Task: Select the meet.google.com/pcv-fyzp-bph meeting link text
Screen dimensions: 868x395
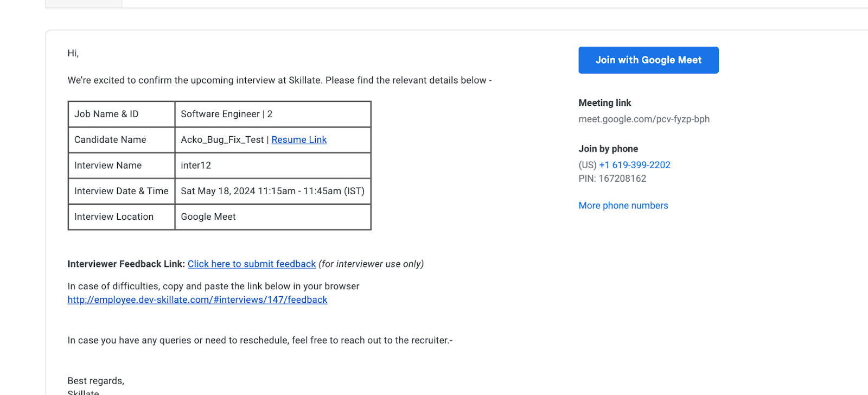Action: (x=644, y=119)
